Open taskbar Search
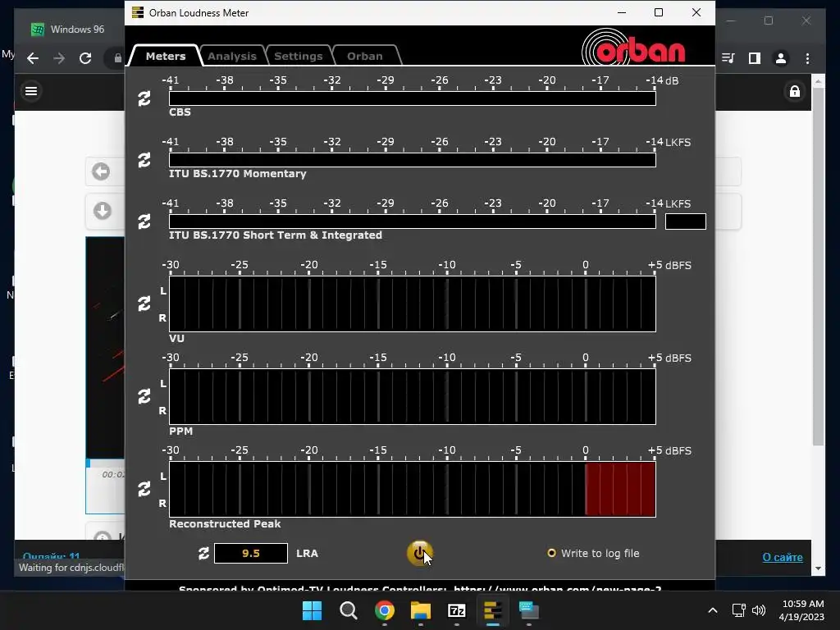 point(348,610)
